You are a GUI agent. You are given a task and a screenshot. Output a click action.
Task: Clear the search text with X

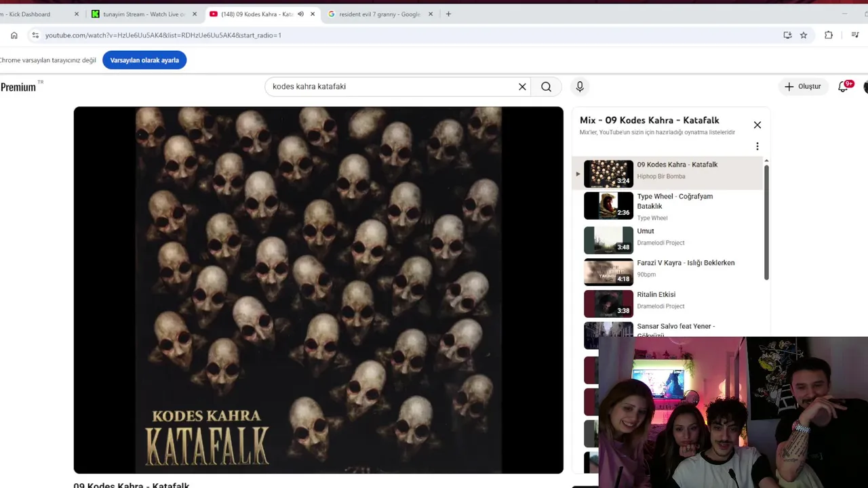(522, 87)
